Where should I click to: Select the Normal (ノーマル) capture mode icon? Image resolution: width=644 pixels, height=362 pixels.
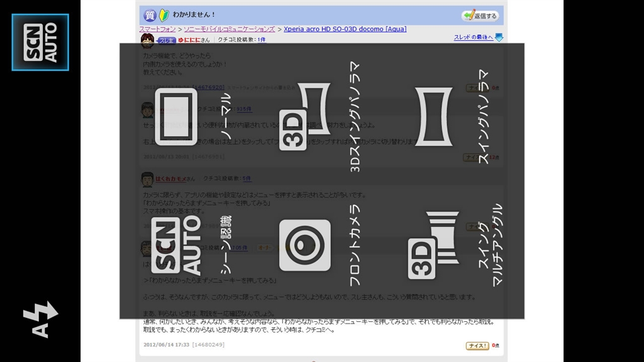[176, 116]
